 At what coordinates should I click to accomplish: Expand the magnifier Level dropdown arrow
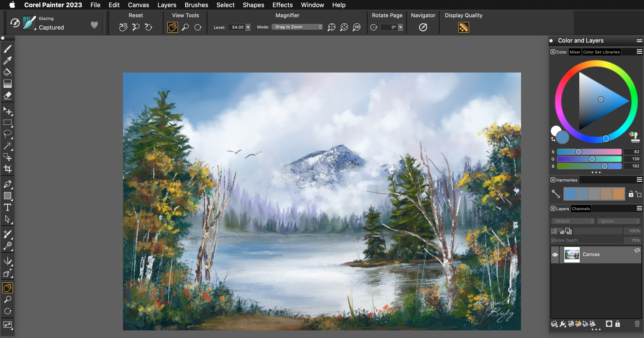tap(248, 27)
